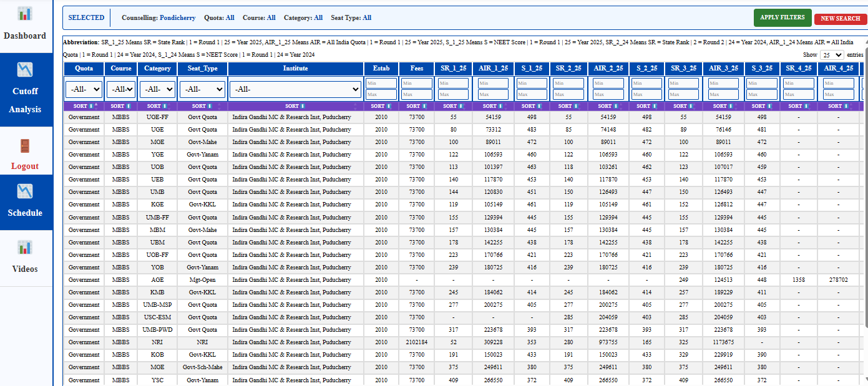Sort by the Institute column
The width and height of the screenshot is (868, 386).
click(x=295, y=106)
